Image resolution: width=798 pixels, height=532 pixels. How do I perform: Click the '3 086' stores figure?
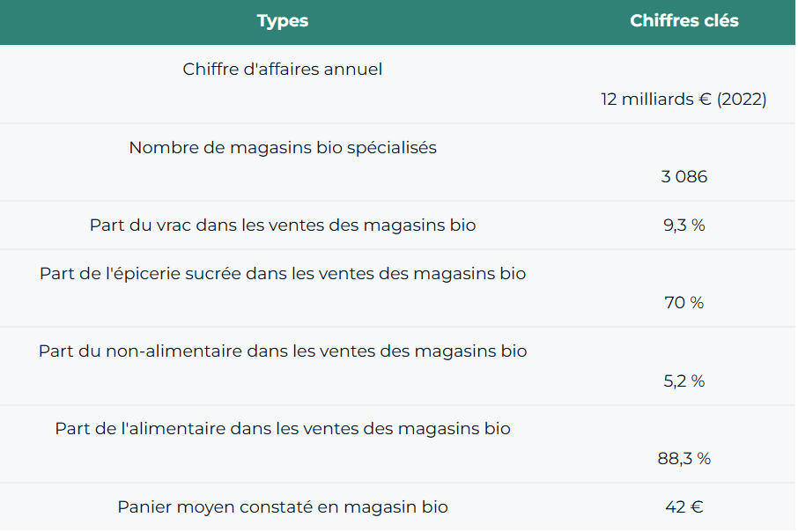coord(683,177)
